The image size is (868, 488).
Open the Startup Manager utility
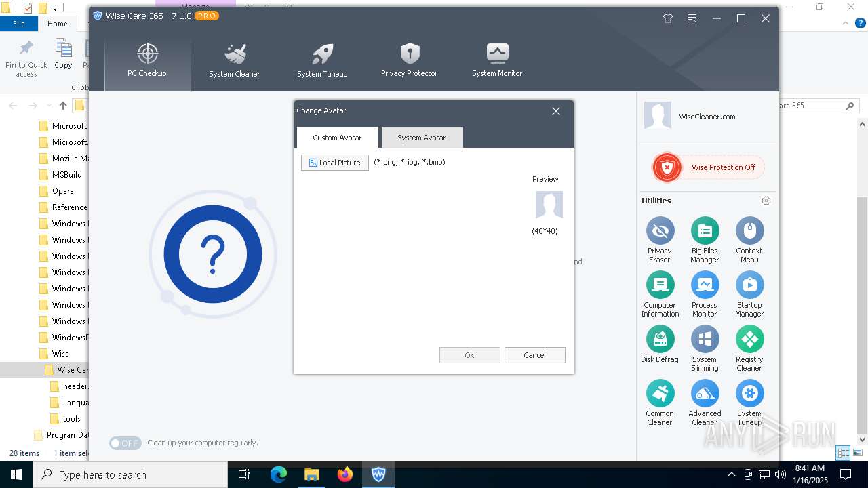pyautogui.click(x=749, y=294)
